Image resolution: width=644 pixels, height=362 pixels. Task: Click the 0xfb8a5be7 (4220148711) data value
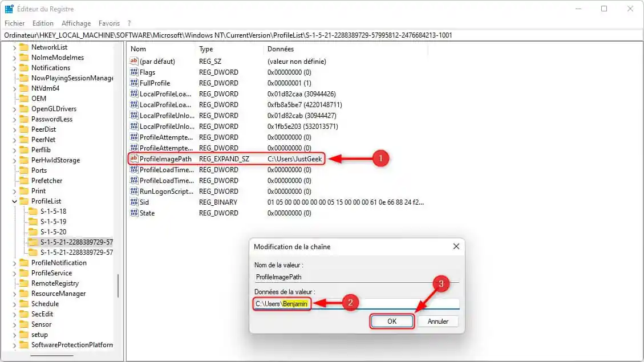pos(305,105)
